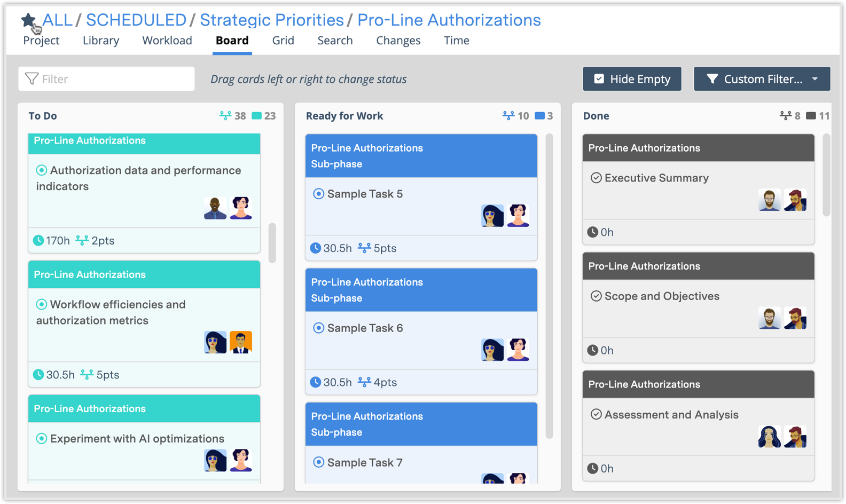
Task: Open the SCHEDULED breadcrumb level
Action: point(136,20)
